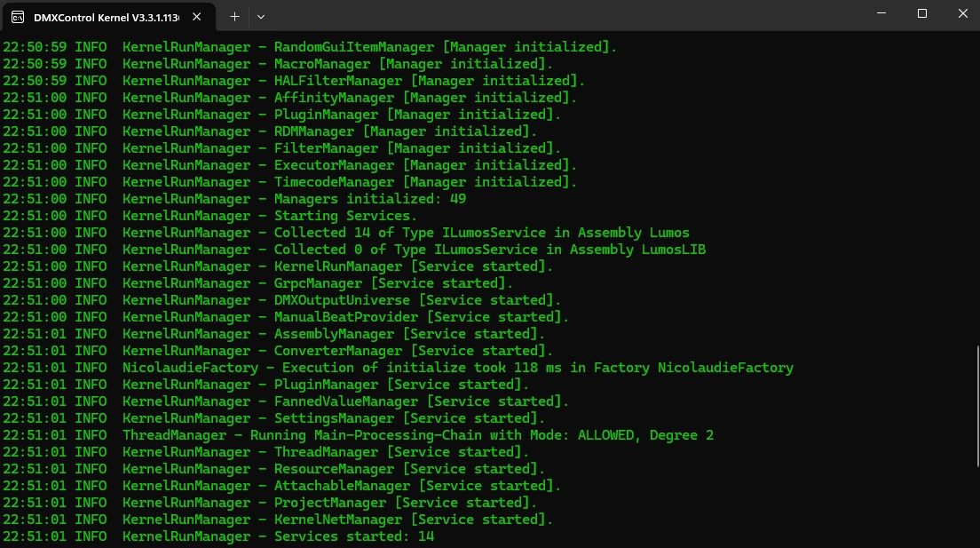The height and width of the screenshot is (548, 980).
Task: Click the ManualBeatProvider log line
Action: (286, 317)
